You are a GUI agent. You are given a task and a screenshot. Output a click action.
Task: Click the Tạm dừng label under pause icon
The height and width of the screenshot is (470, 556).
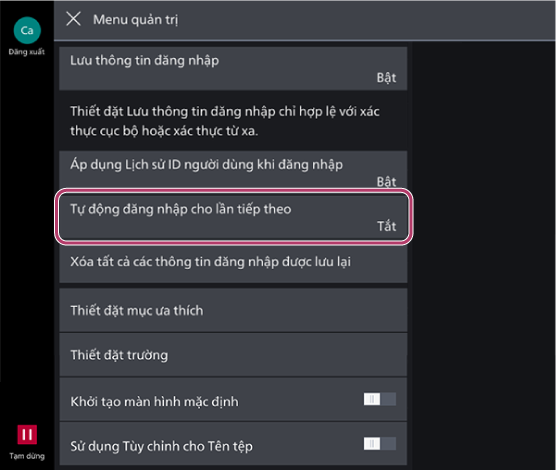27,456
